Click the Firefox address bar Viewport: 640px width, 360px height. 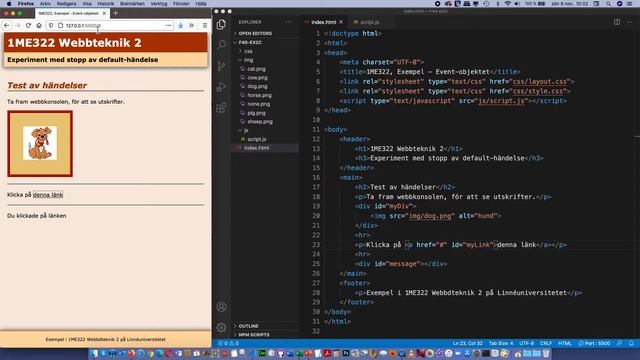click(110, 25)
